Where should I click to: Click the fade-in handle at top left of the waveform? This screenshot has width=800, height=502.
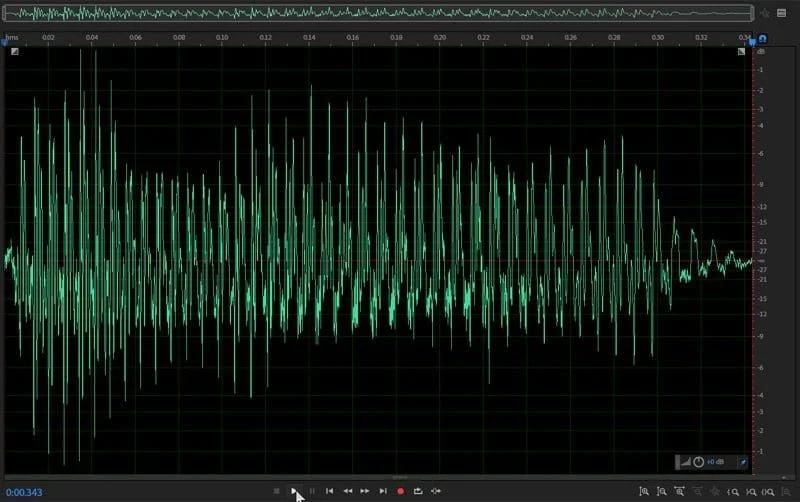[x=15, y=51]
